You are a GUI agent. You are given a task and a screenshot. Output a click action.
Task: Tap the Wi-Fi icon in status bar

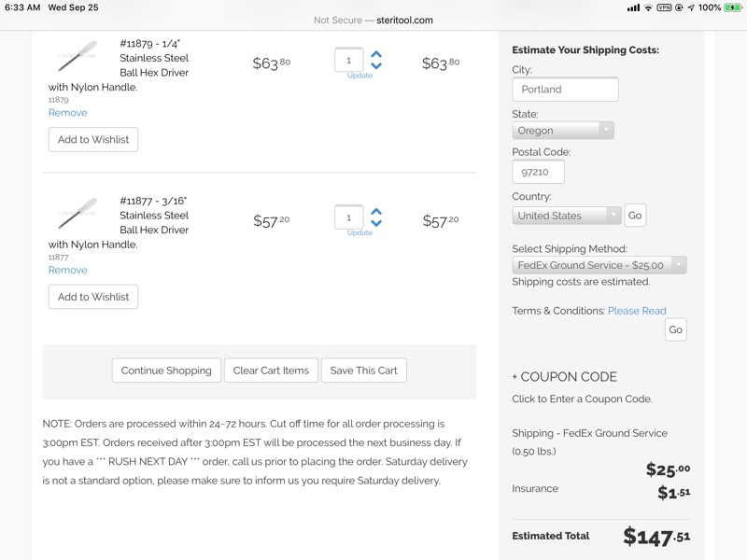[648, 7]
